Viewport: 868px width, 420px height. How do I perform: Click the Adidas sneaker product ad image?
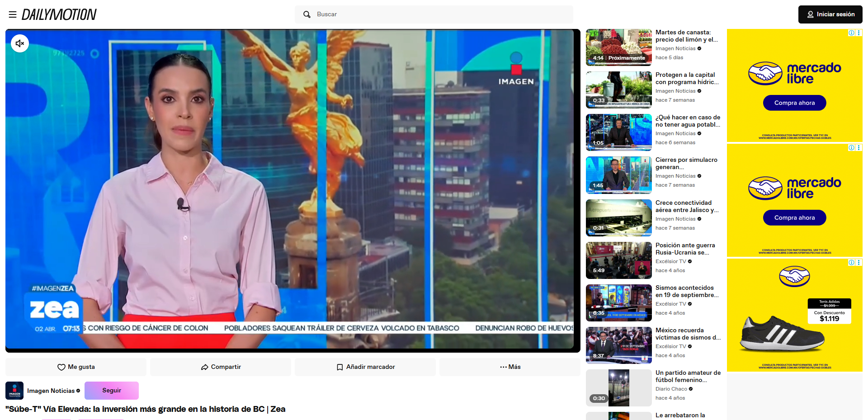pos(782,334)
